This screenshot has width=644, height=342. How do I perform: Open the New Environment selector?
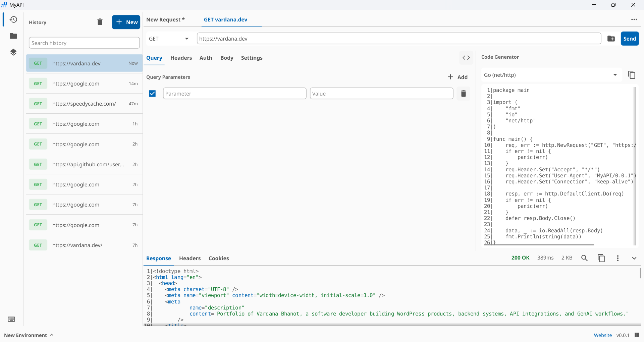[x=29, y=335]
